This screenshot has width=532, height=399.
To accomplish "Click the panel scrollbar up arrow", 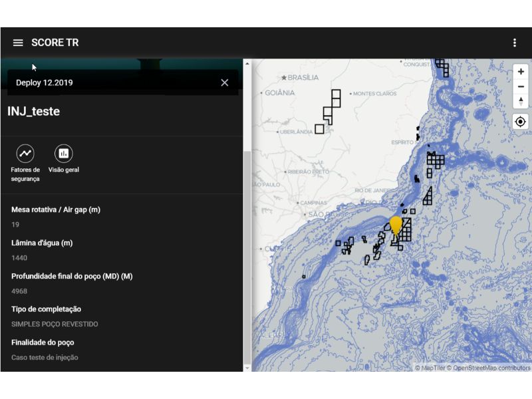I will tap(247, 64).
